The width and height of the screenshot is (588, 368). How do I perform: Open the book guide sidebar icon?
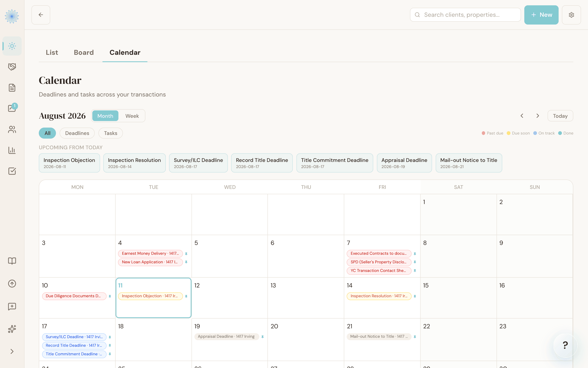(x=12, y=261)
